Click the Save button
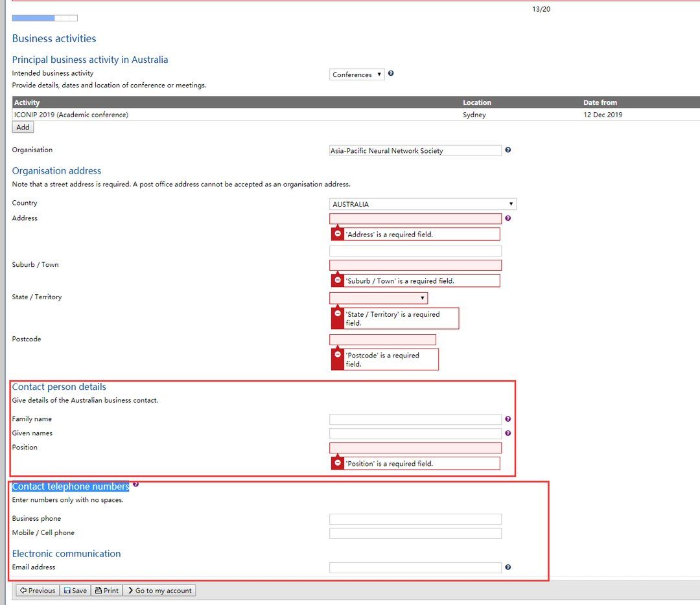 pyautogui.click(x=75, y=591)
